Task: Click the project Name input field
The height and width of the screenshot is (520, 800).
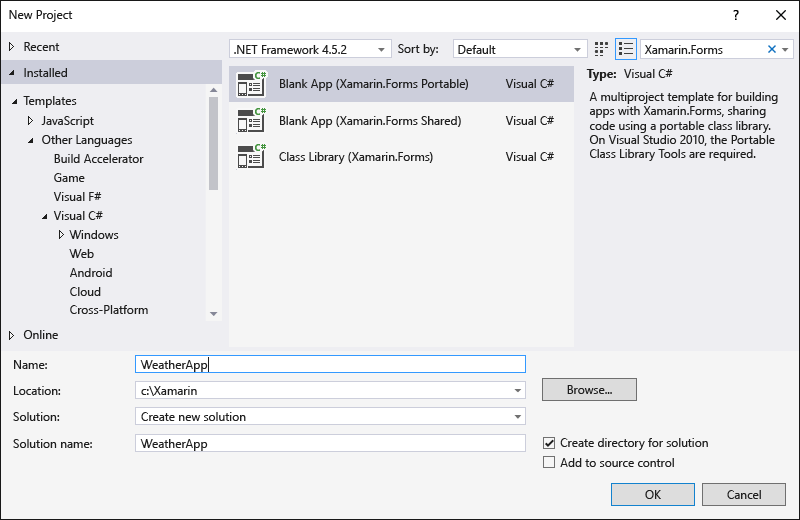Action: 330,364
